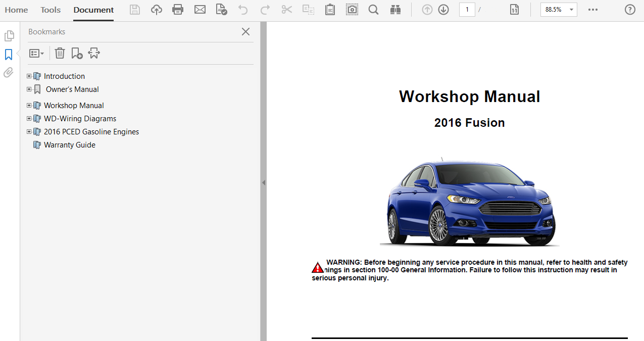
Task: Add a new bookmark icon
Action: coord(77,53)
